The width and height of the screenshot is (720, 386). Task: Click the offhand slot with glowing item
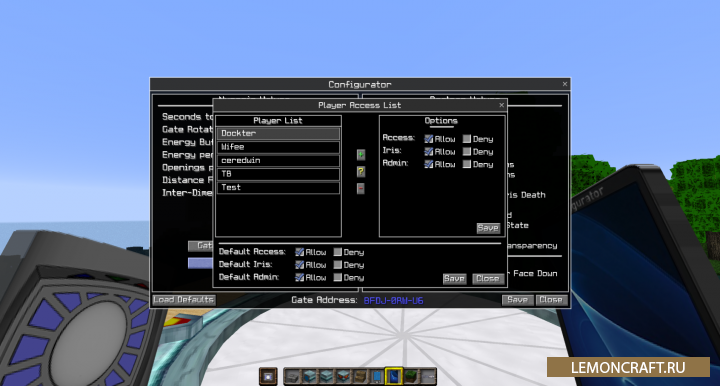(268, 376)
